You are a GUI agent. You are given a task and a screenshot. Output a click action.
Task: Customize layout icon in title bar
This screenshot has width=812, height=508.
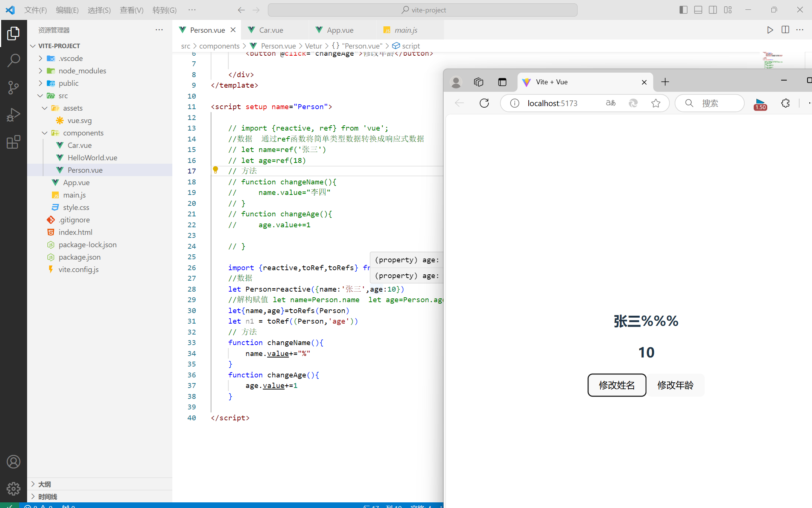pos(728,10)
